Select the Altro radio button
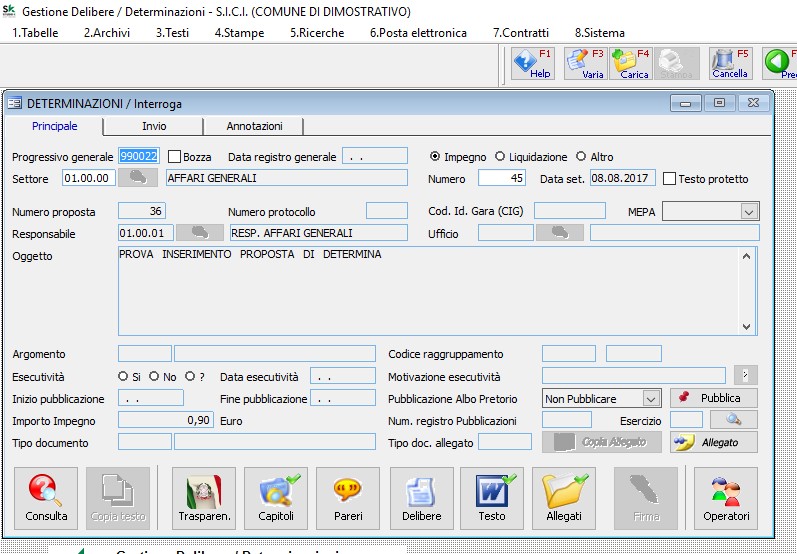Image resolution: width=797 pixels, height=554 pixels. click(581, 157)
